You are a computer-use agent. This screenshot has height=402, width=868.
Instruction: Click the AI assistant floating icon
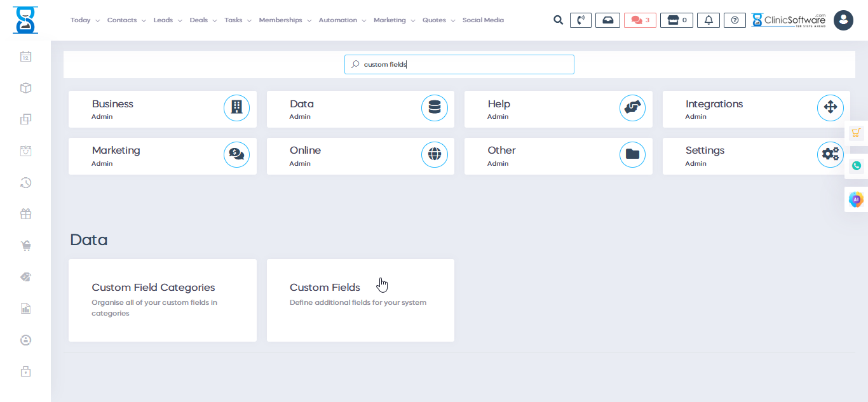[x=856, y=199]
